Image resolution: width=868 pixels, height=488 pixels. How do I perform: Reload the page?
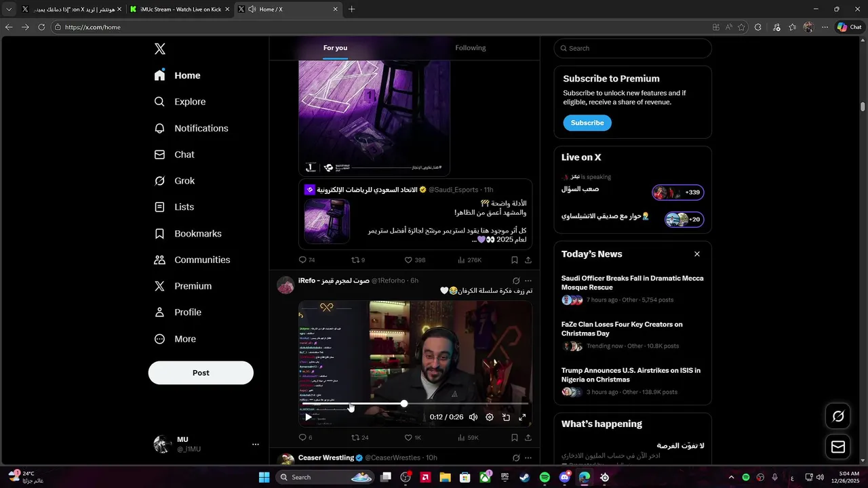point(41,27)
